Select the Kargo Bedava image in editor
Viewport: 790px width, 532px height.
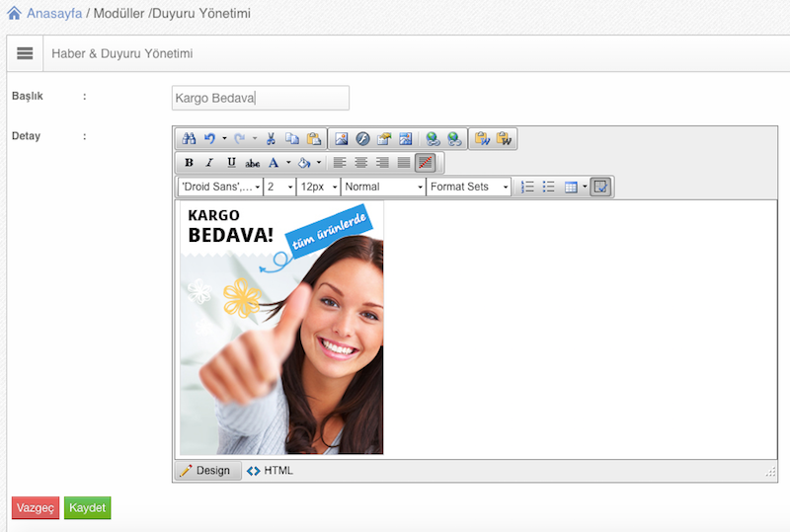281,328
